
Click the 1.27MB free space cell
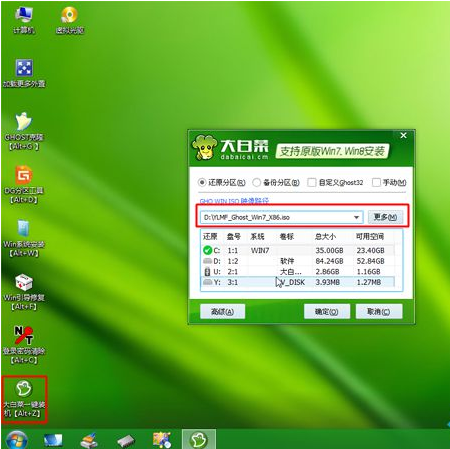pyautogui.click(x=369, y=282)
